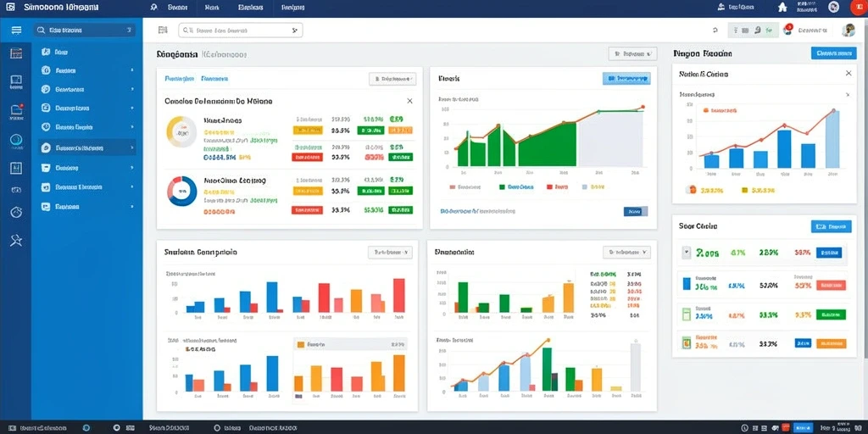Tick the checkbox in first right-panel list row
Viewport: 868px width, 434px height.
(x=687, y=253)
